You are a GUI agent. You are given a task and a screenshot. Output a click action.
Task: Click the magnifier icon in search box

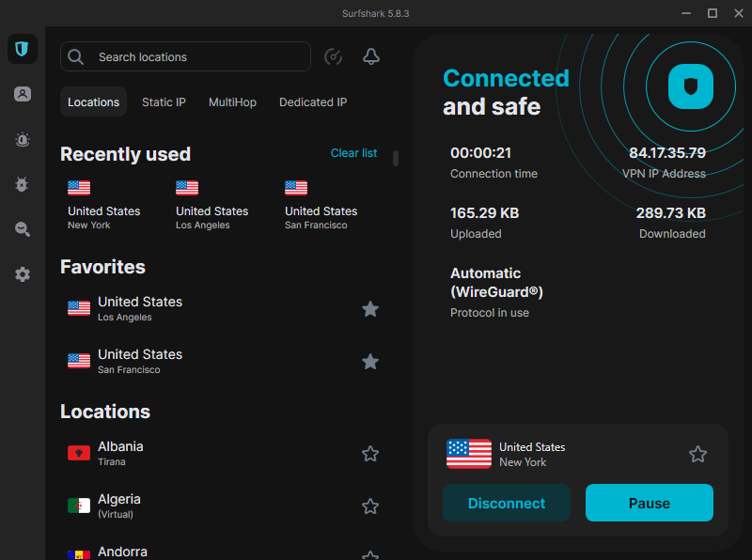pyautogui.click(x=76, y=57)
